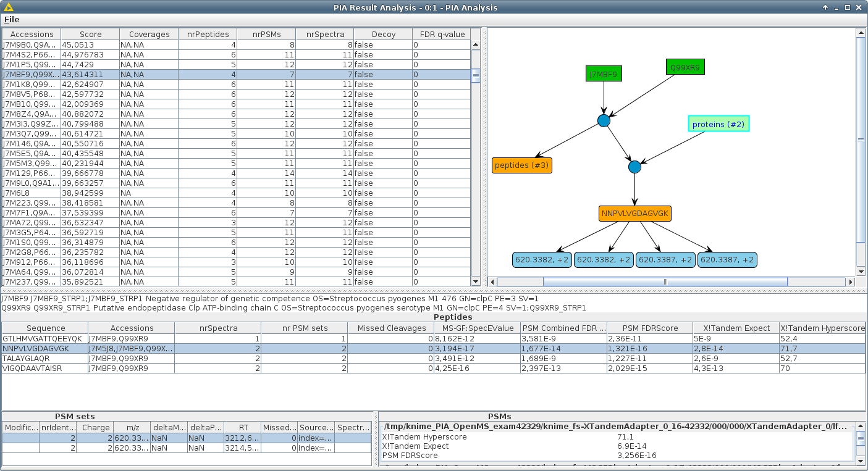Select the rightmost 620.3387, +2 spectrum node
Screen dimensions: 868x471
(x=727, y=260)
